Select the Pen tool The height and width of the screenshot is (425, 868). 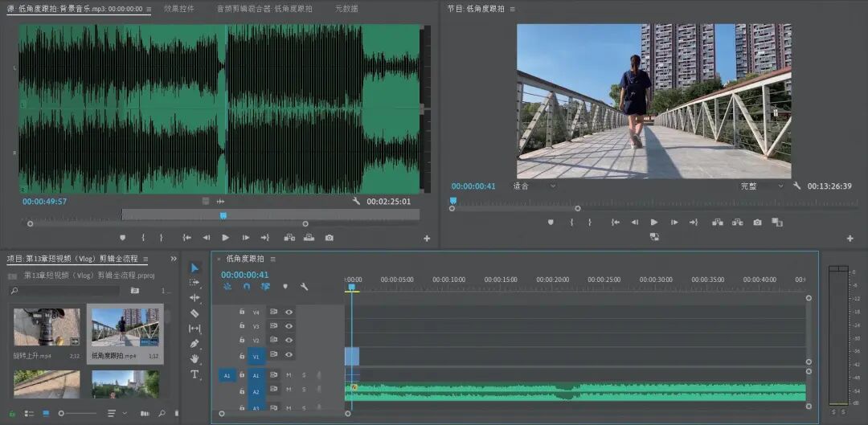point(194,344)
